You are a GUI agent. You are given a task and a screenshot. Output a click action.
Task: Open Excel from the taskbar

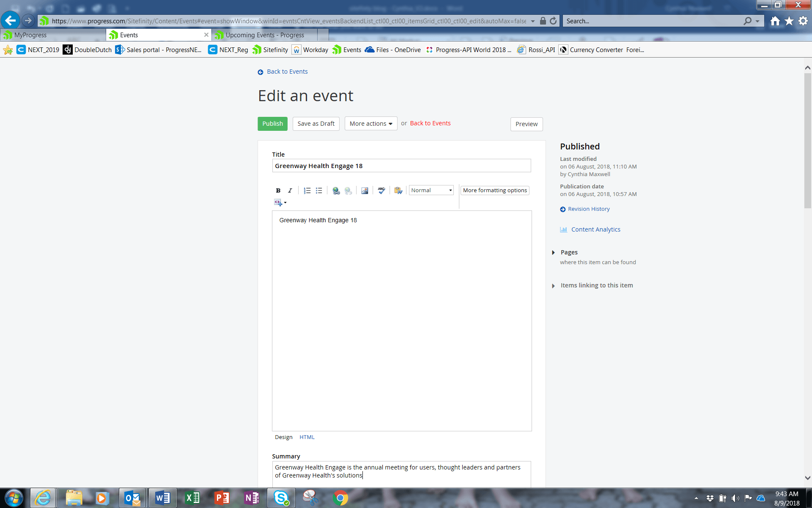click(x=192, y=498)
